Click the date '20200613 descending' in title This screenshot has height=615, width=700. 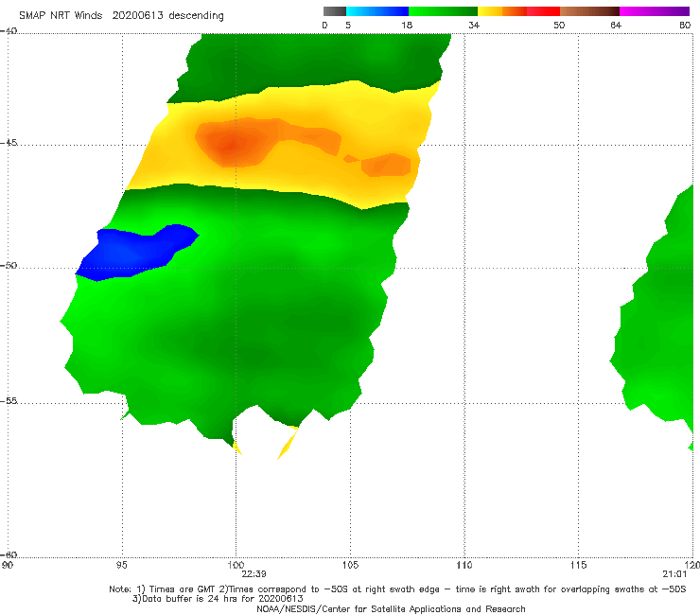pos(167,16)
